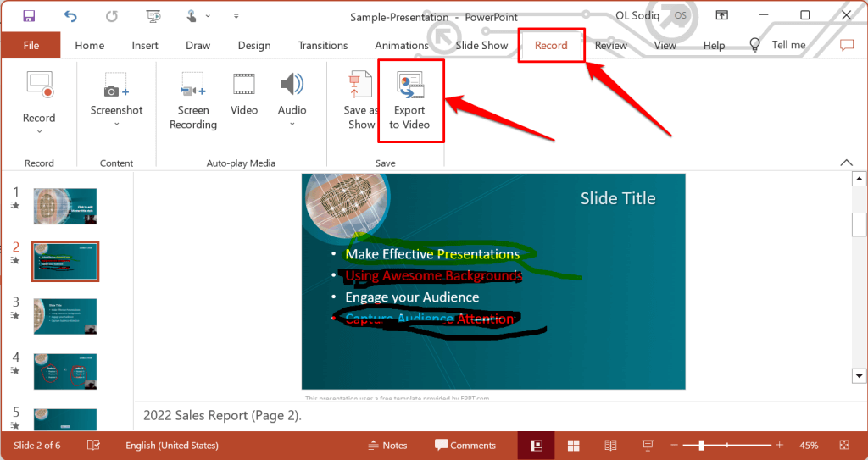Image resolution: width=868 pixels, height=460 pixels.
Task: Select slide 2 thumbnail
Action: (x=65, y=261)
